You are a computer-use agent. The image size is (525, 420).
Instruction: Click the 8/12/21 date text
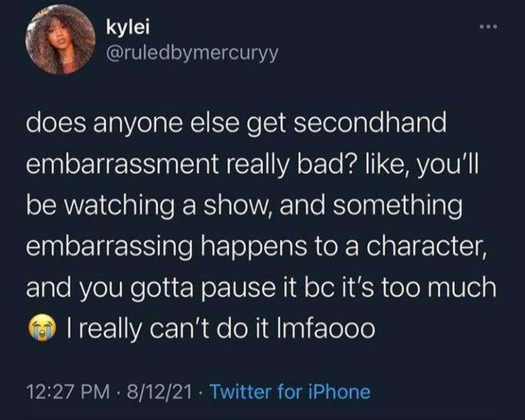158,391
